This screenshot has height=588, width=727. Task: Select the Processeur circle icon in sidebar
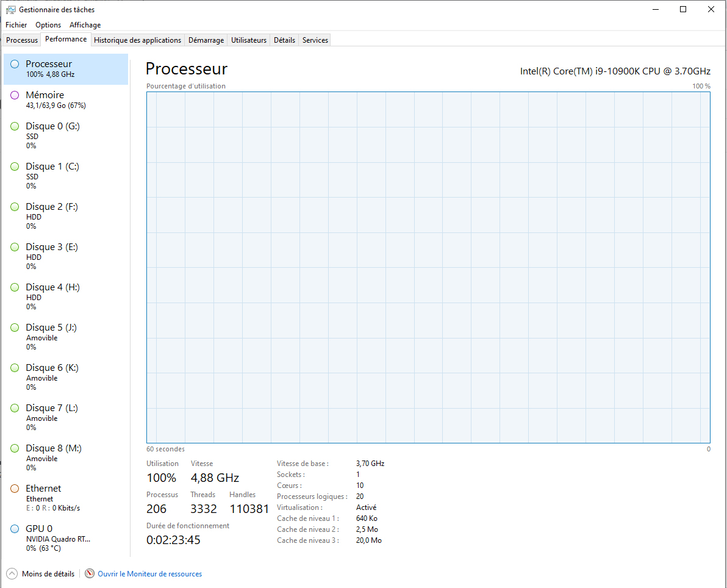[15, 64]
